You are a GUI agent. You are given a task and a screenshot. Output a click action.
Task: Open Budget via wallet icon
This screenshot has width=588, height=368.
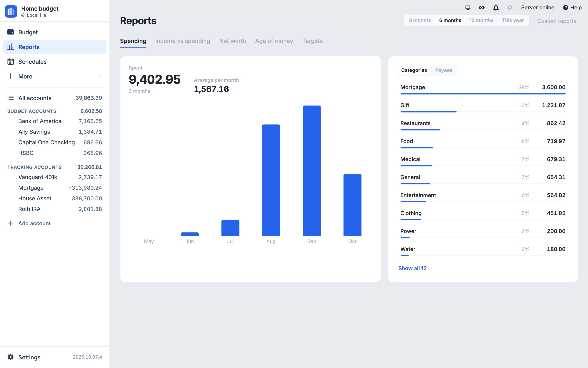10,32
